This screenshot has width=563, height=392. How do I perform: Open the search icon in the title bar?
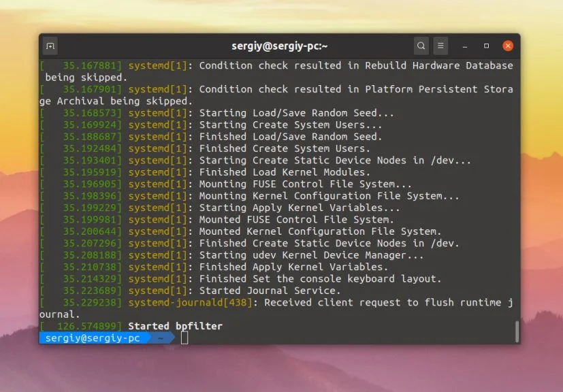[x=420, y=46]
